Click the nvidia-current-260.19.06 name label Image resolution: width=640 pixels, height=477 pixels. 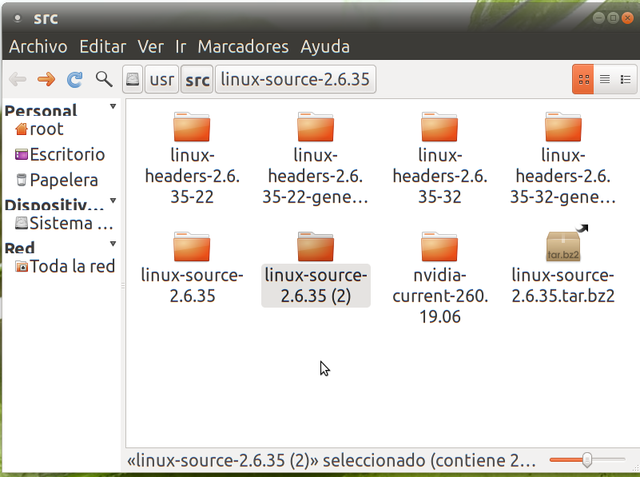pos(440,296)
